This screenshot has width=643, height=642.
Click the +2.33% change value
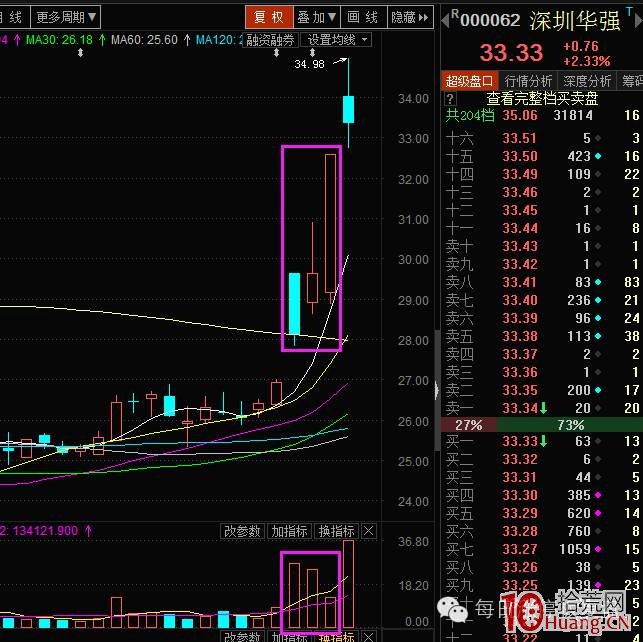click(586, 61)
